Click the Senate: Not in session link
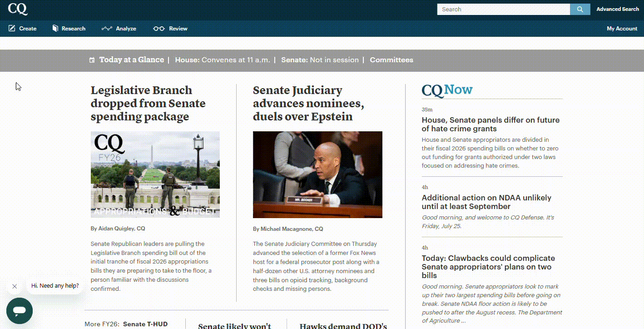644x329 pixels. click(320, 60)
